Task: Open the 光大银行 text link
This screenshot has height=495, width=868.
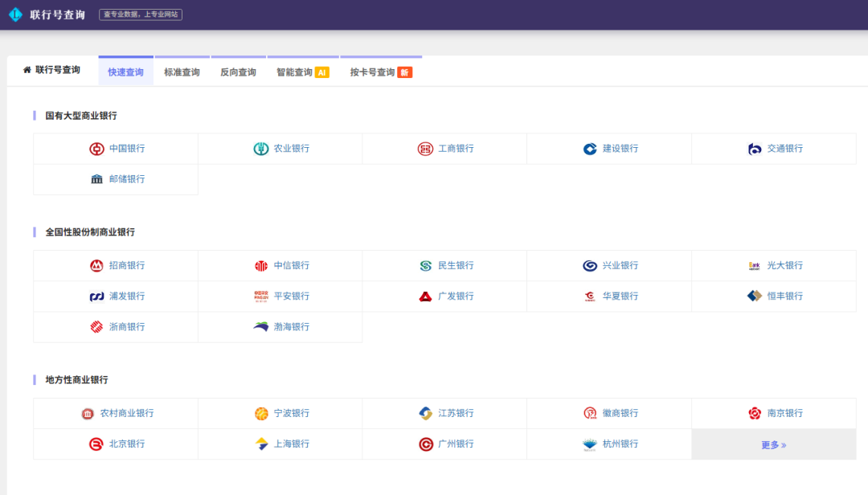Action: (784, 265)
